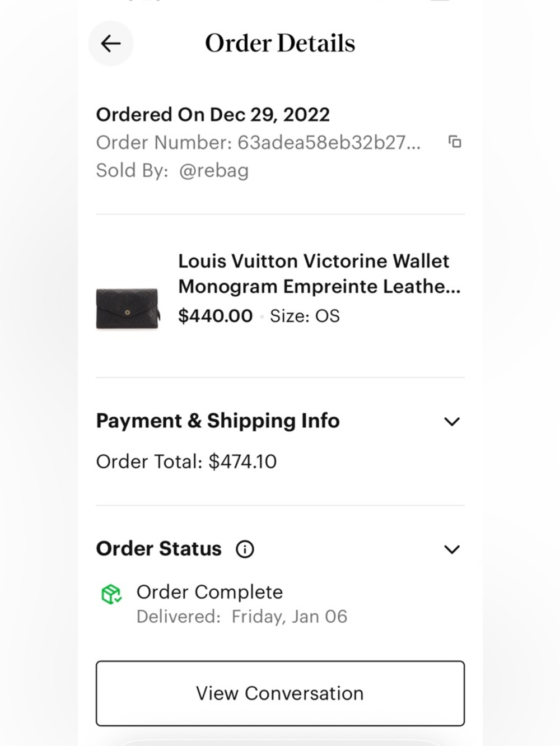Expand Payment & Shipping Info chevron
Viewport: 560px width, 746px height.
pyautogui.click(x=452, y=421)
